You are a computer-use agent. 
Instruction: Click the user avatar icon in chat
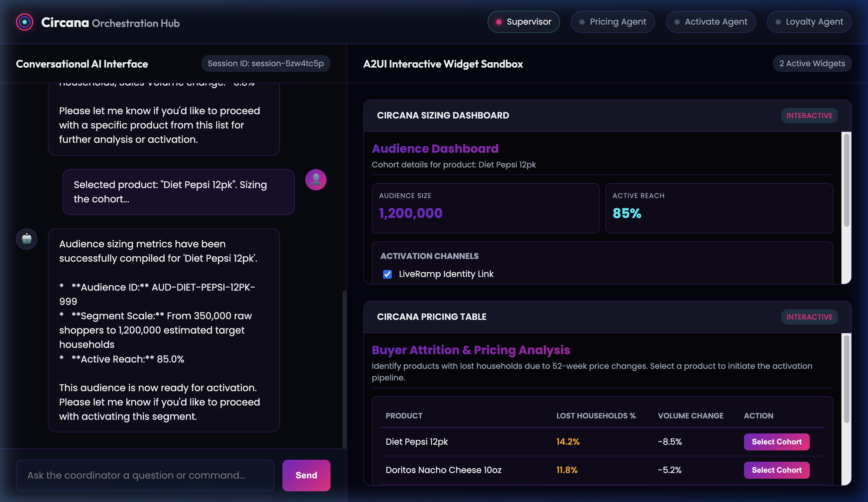[316, 180]
